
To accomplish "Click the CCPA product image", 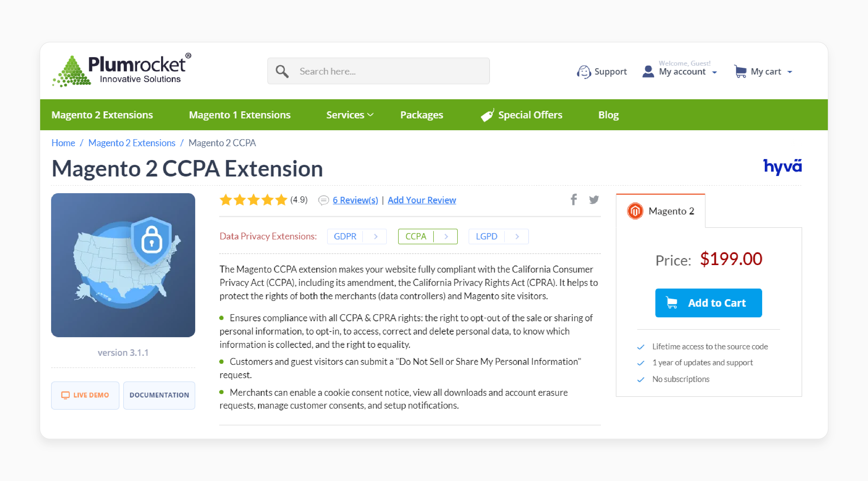I will click(x=123, y=265).
